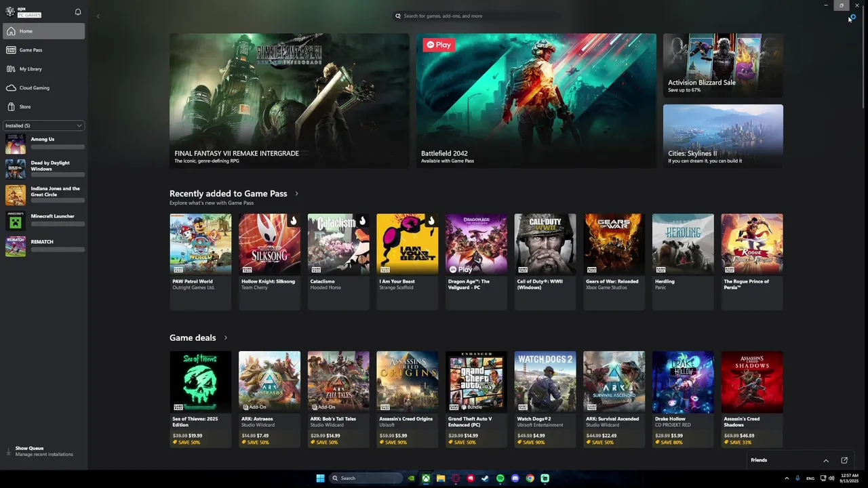Open Battlefield 2042 featured banner
The width and height of the screenshot is (868, 488).
click(536, 100)
